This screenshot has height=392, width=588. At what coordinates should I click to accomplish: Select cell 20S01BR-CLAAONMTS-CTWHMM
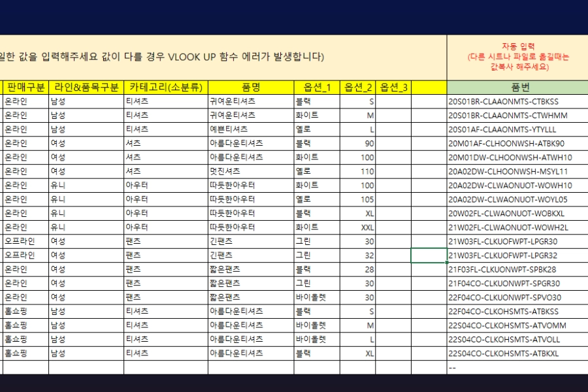pyautogui.click(x=517, y=116)
